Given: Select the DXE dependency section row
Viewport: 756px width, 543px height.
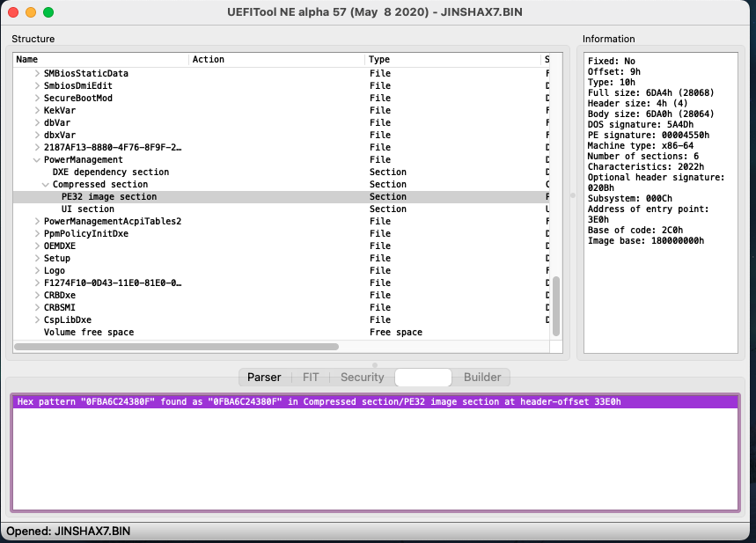Looking at the screenshot, I should pos(281,172).
